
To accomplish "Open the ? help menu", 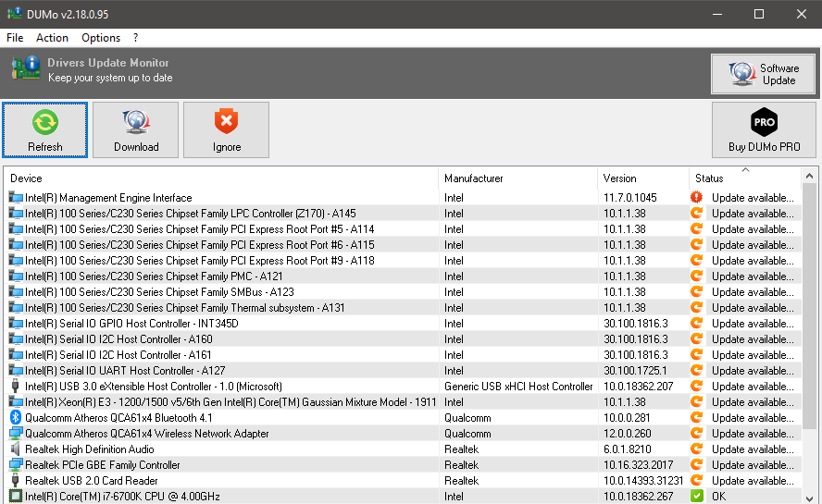I will pyautogui.click(x=136, y=38).
